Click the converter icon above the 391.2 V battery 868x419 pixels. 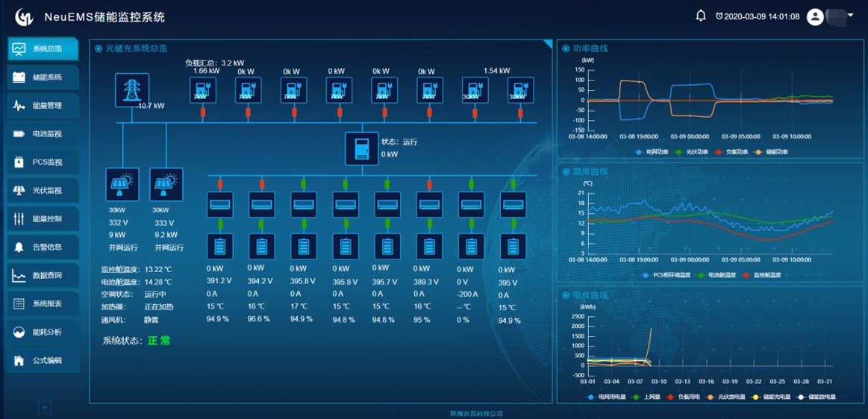(x=220, y=204)
